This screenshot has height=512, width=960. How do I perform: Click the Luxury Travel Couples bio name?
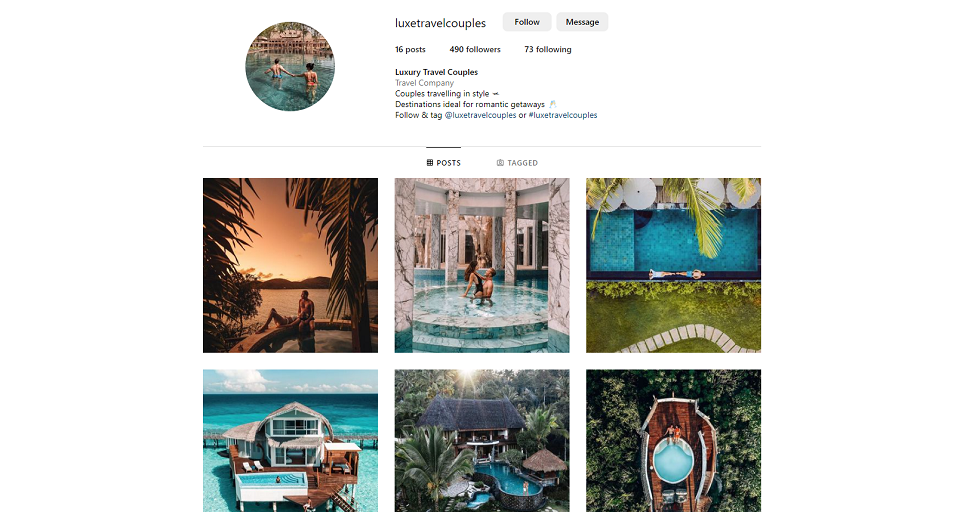(x=437, y=72)
